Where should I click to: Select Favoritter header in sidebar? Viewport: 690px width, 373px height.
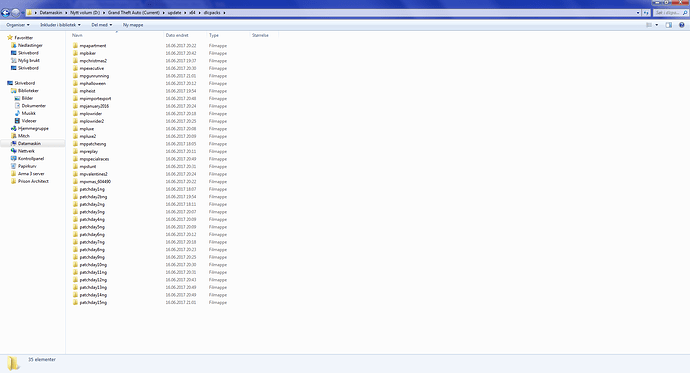[24, 38]
